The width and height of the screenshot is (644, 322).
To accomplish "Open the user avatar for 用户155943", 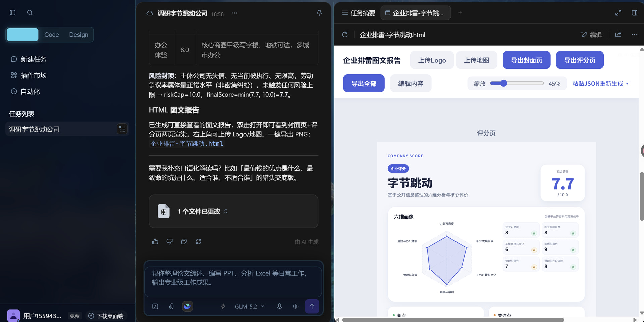I will tap(13, 316).
